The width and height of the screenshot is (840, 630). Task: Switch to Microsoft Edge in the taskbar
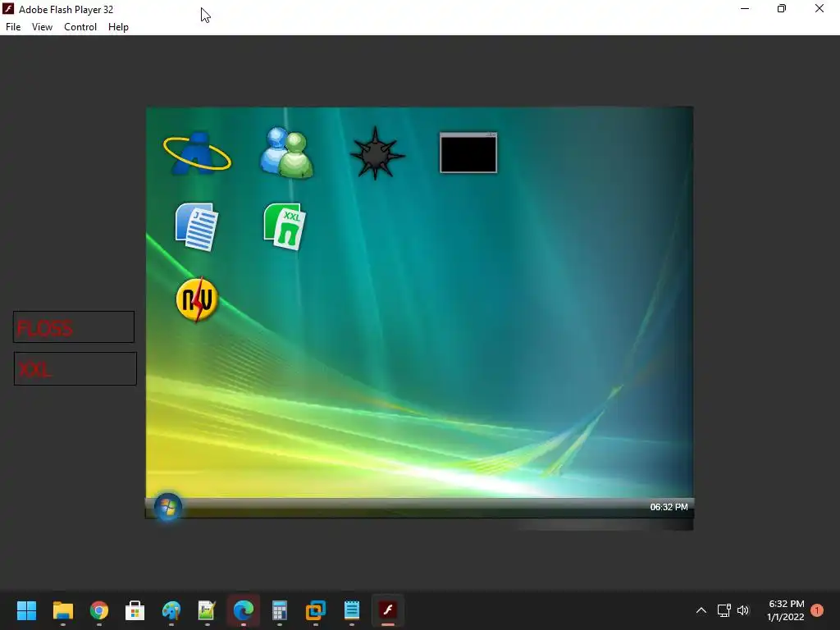[243, 610]
